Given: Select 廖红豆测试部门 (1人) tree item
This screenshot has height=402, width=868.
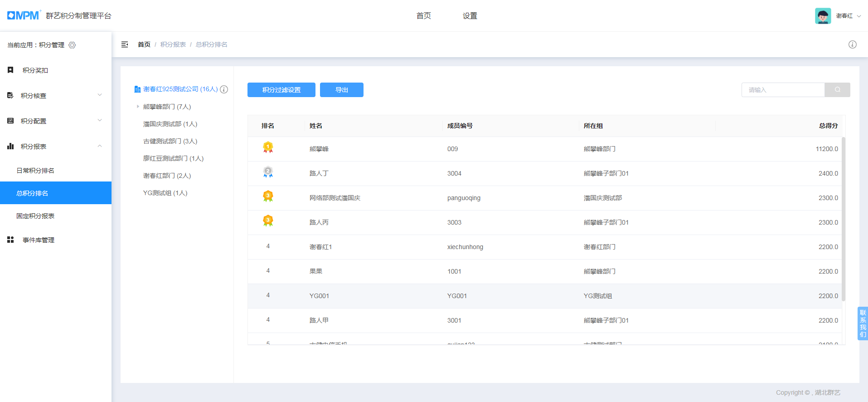Looking at the screenshot, I should (174, 158).
